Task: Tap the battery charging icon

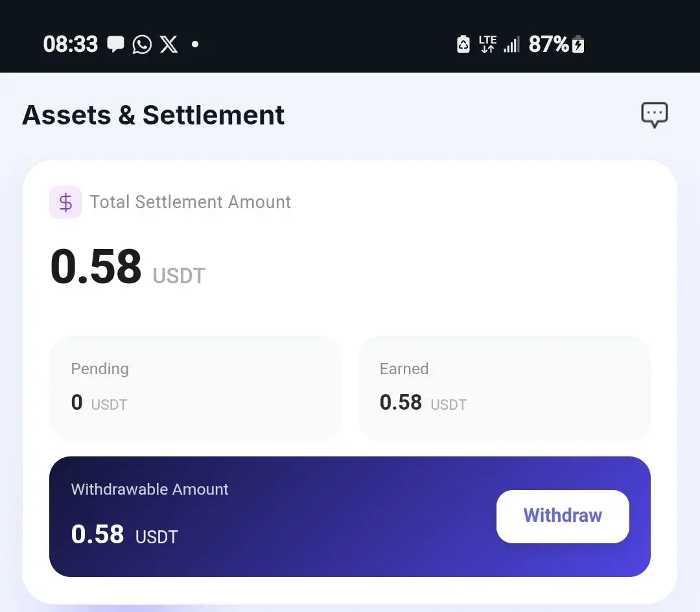Action: point(578,44)
